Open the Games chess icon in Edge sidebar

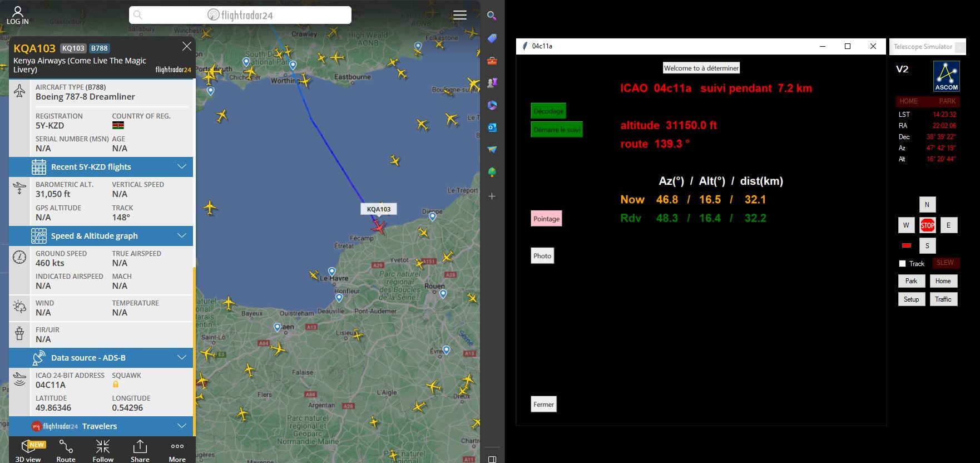click(492, 82)
